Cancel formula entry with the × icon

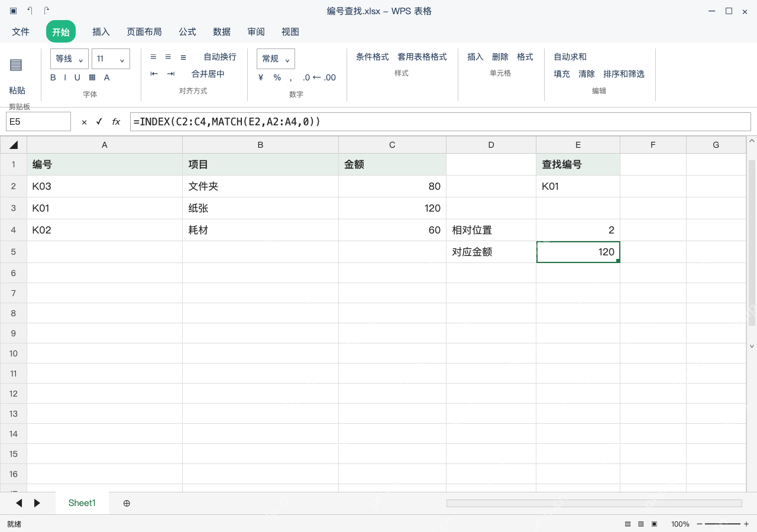(x=84, y=122)
